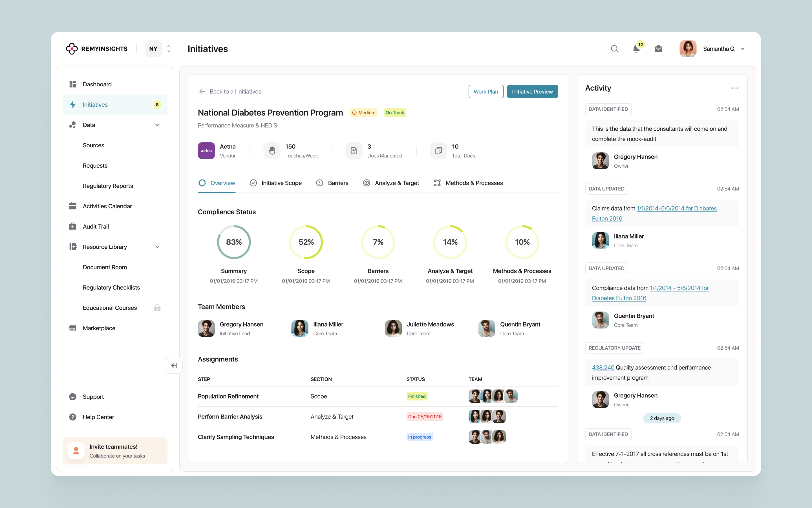812x508 pixels.
Task: Click Iliana Miller avatar in Activity
Action: click(x=600, y=240)
